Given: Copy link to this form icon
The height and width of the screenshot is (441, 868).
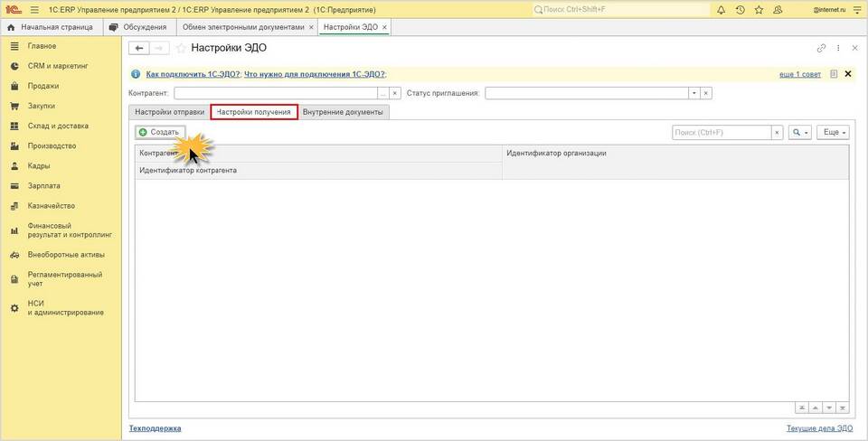Looking at the screenshot, I should [x=821, y=48].
